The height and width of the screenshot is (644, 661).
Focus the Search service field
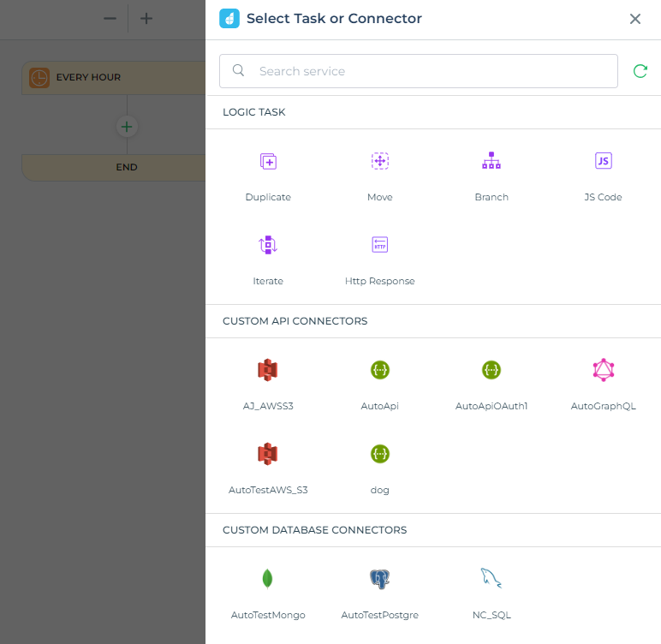click(x=419, y=71)
